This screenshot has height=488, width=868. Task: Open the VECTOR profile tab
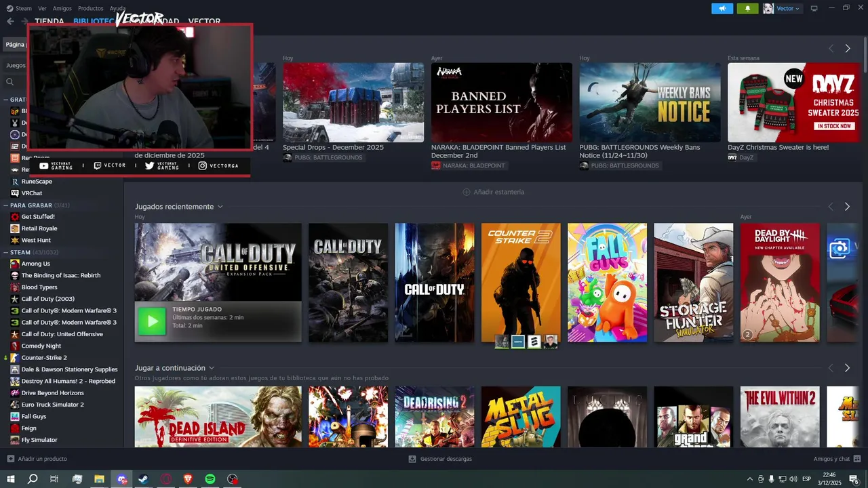pos(204,21)
